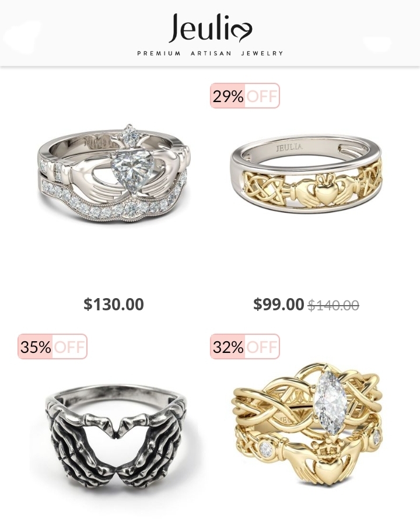420x525 pixels.
Task: Click the marquise-cut stone on the gold ring set
Action: (x=331, y=401)
